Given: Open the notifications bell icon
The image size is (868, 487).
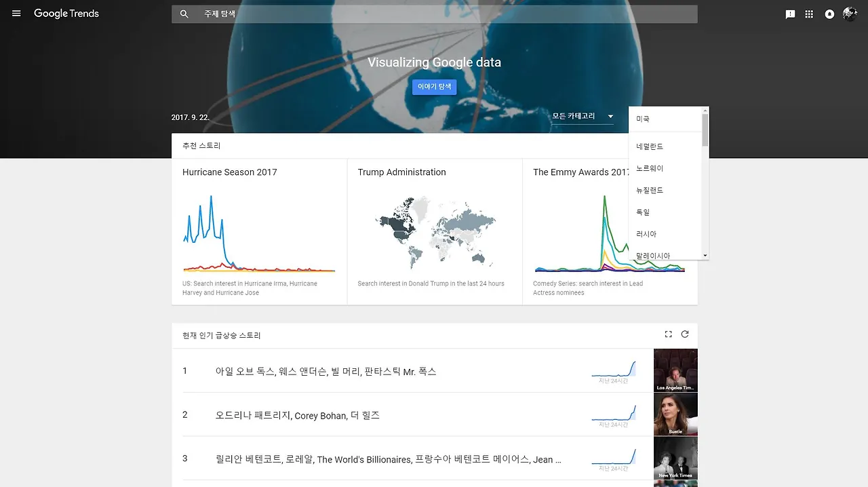Looking at the screenshot, I should [829, 14].
